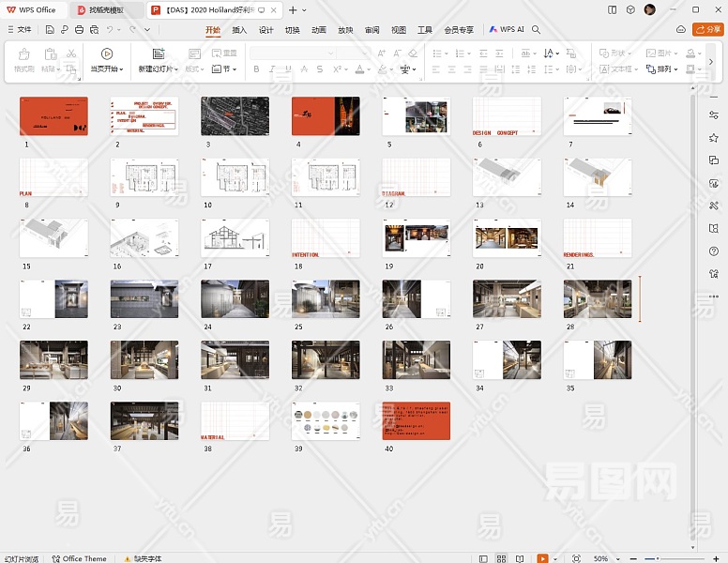Viewport: 728px width, 563px height.
Task: Start slideshow from the status bar play button
Action: (542, 558)
